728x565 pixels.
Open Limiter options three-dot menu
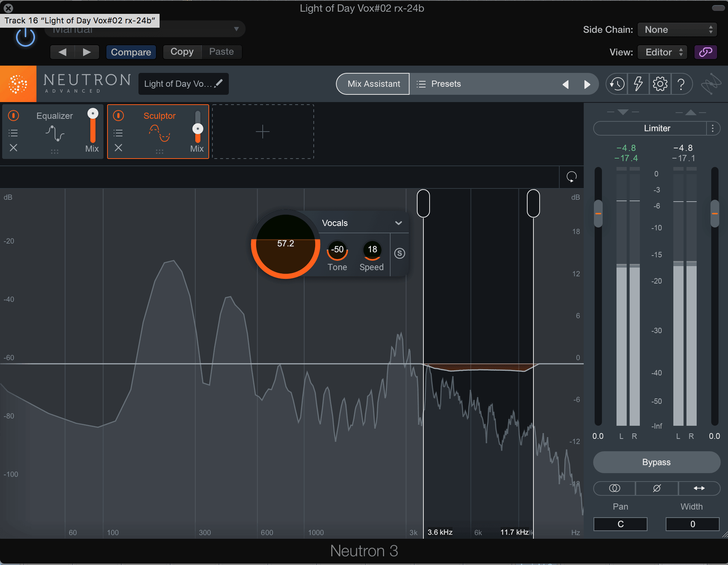pyautogui.click(x=713, y=128)
